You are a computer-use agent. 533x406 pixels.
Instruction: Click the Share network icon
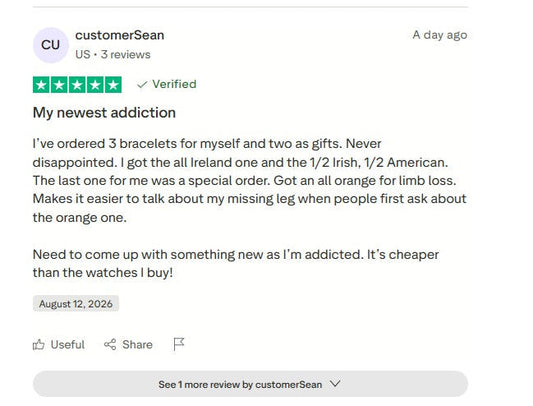coord(110,344)
